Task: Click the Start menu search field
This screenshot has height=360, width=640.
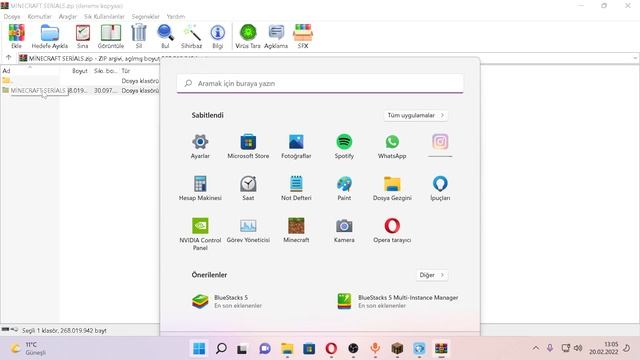Action: [320, 83]
